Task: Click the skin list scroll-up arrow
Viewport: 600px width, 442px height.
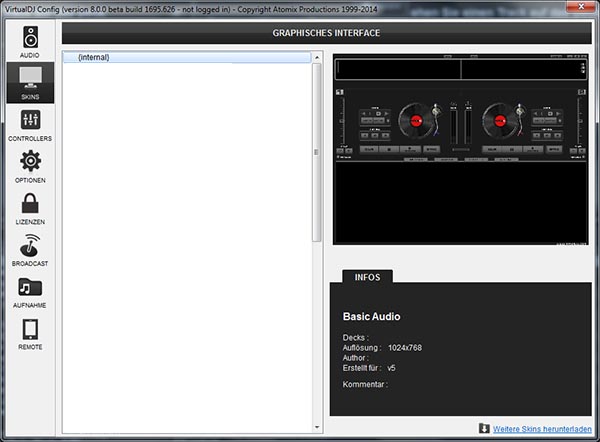Action: (x=317, y=57)
